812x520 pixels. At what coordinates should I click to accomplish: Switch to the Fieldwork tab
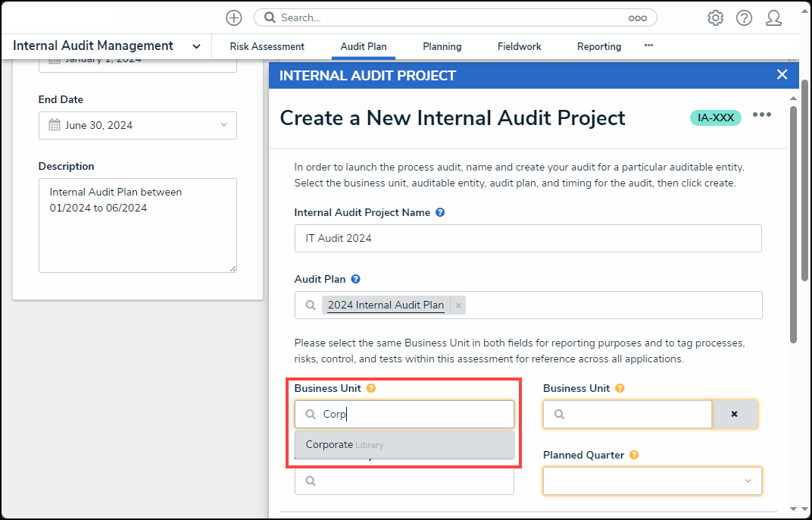coord(519,46)
